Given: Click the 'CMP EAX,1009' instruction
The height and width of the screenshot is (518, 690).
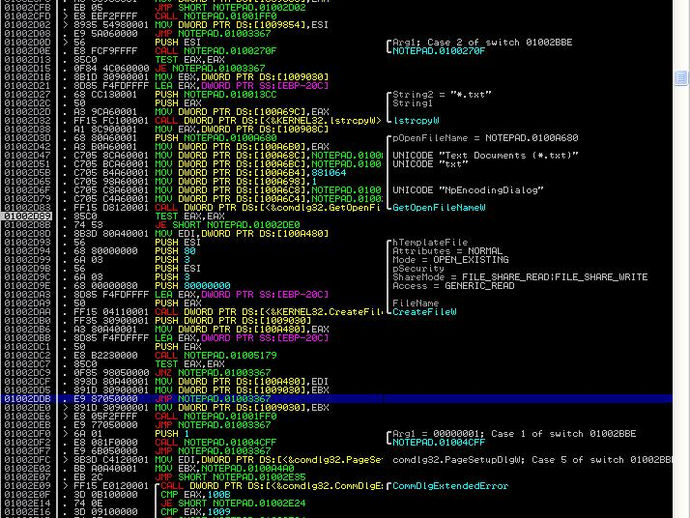Looking at the screenshot, I should click(x=195, y=512).
